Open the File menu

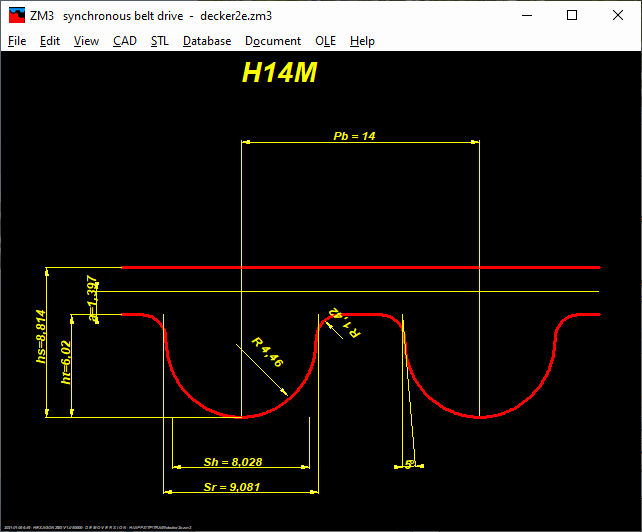[x=17, y=41]
